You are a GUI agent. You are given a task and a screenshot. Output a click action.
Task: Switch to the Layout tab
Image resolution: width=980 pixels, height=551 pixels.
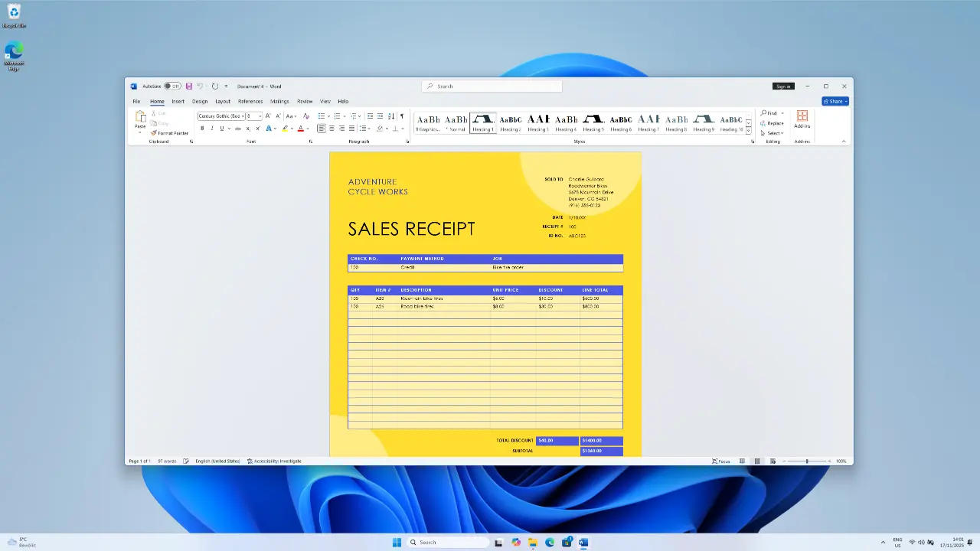[223, 101]
